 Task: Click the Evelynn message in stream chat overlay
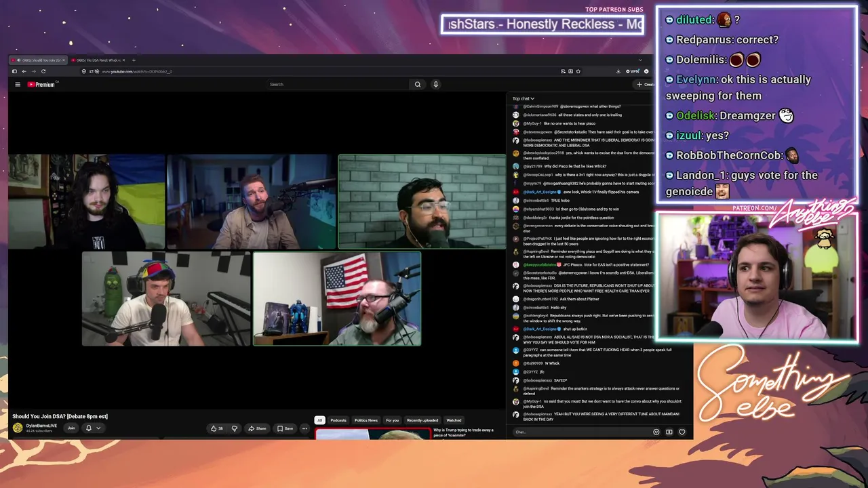(738, 87)
